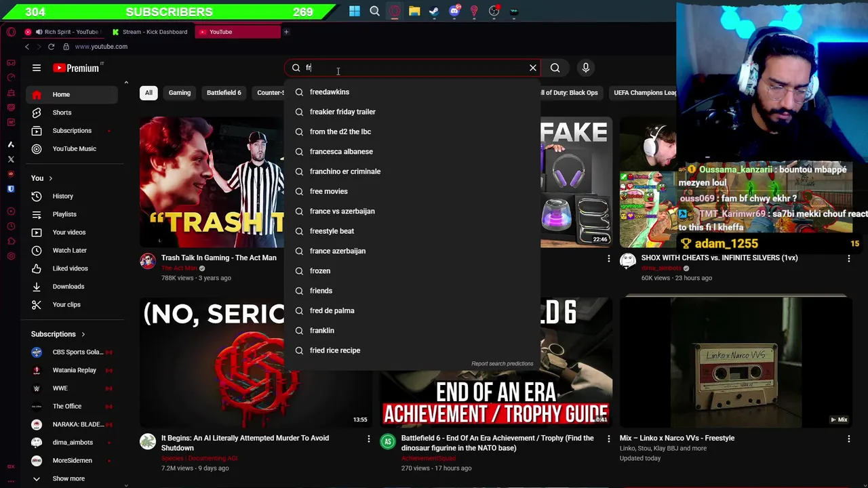
Task: Open File Explorer from taskbar
Action: (x=414, y=11)
